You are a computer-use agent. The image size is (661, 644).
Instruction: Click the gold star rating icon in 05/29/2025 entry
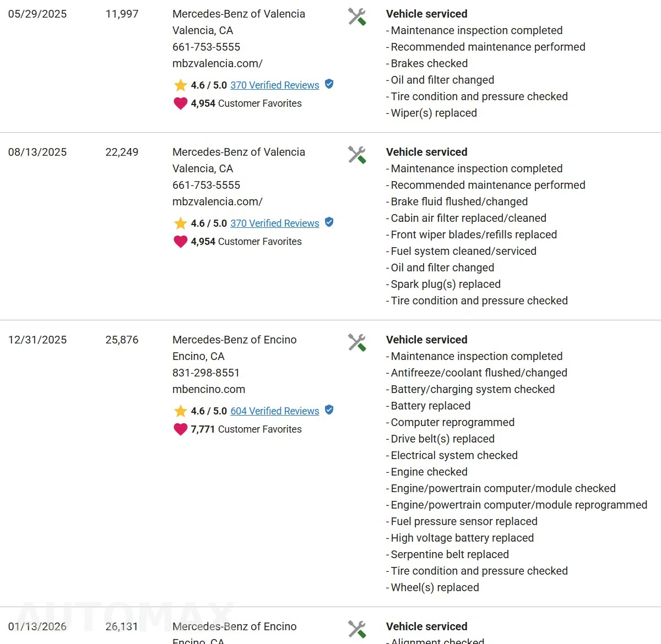pos(181,85)
